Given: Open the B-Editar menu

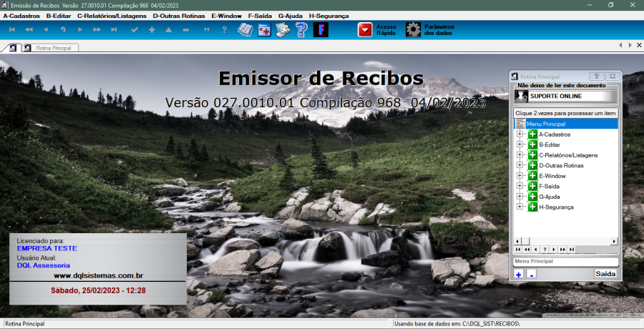Looking at the screenshot, I should (59, 15).
